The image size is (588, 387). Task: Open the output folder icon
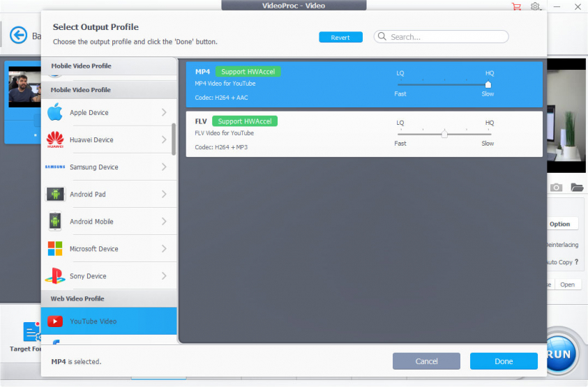pyautogui.click(x=576, y=188)
